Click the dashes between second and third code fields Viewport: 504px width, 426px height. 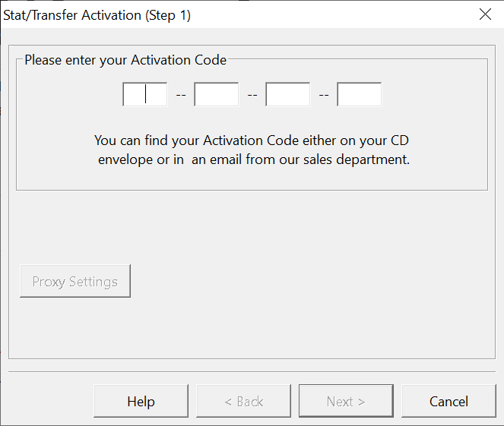pyautogui.click(x=252, y=95)
